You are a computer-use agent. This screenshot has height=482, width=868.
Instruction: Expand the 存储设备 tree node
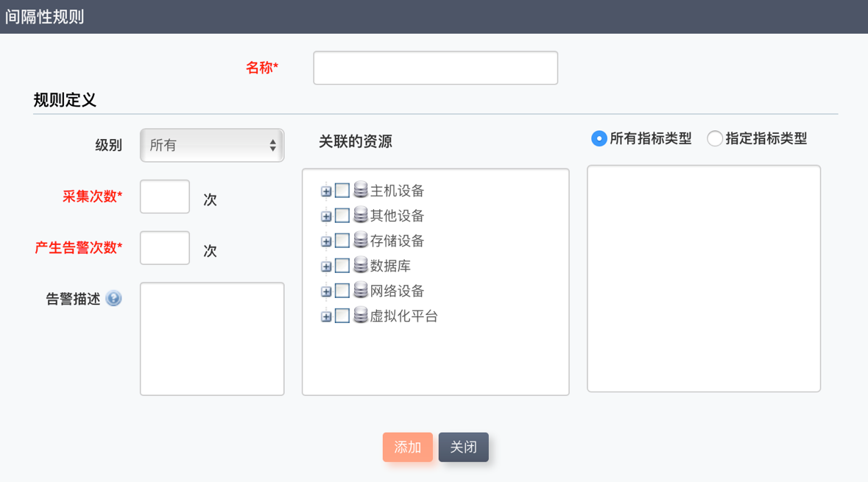click(326, 241)
